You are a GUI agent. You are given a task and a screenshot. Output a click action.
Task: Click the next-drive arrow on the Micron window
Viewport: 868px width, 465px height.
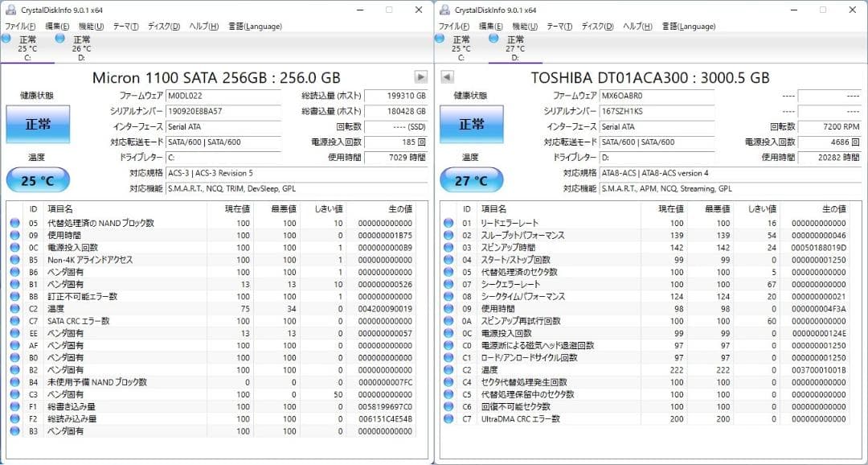[420, 77]
